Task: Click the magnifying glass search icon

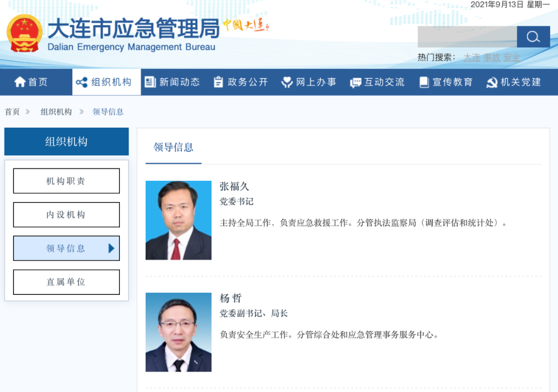Action: click(533, 37)
